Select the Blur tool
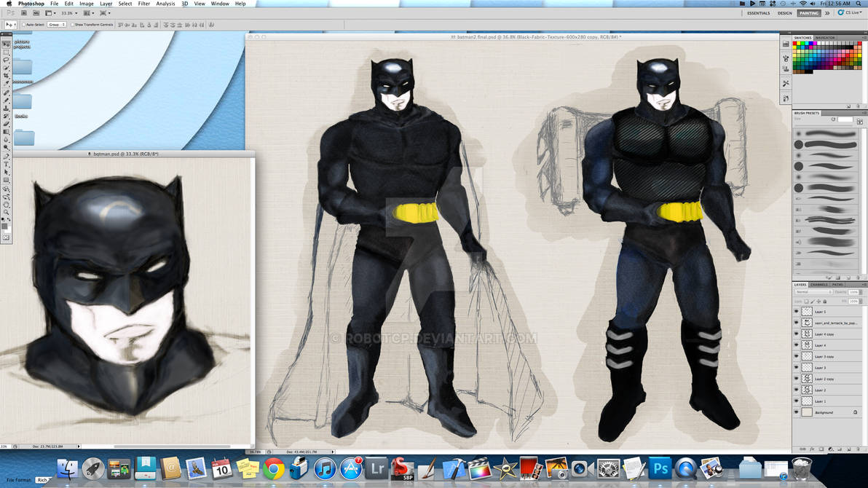 coord(6,140)
